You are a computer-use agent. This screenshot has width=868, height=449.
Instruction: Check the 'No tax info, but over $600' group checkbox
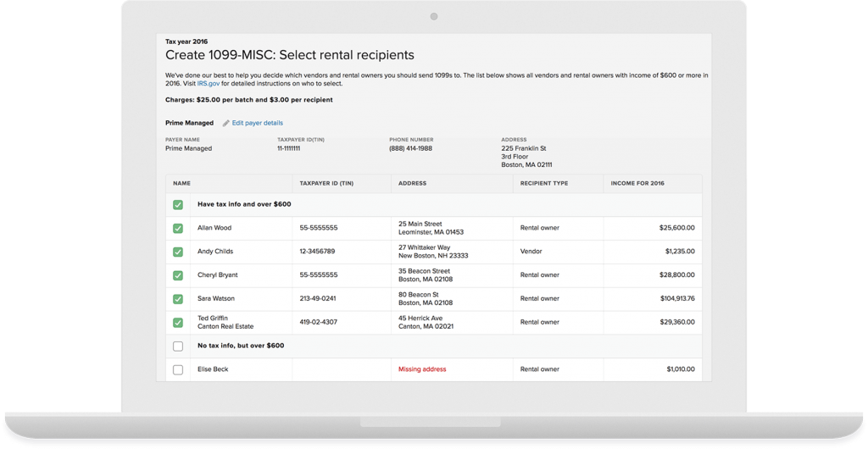click(178, 346)
